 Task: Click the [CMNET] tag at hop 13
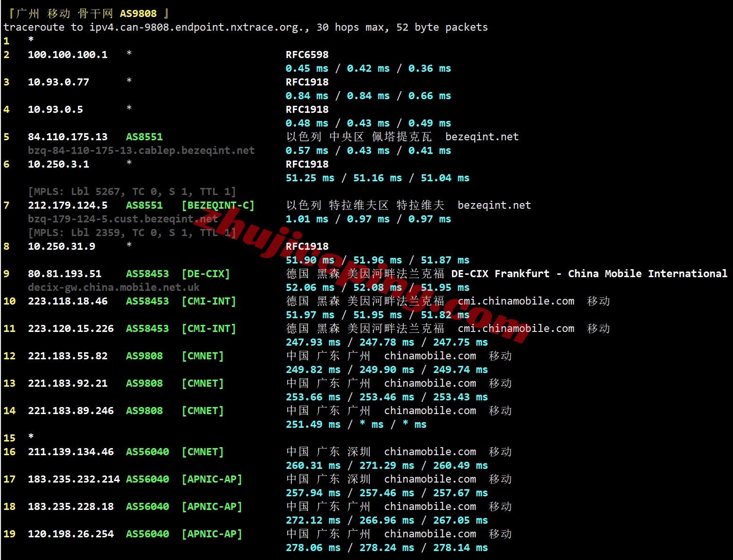(203, 383)
